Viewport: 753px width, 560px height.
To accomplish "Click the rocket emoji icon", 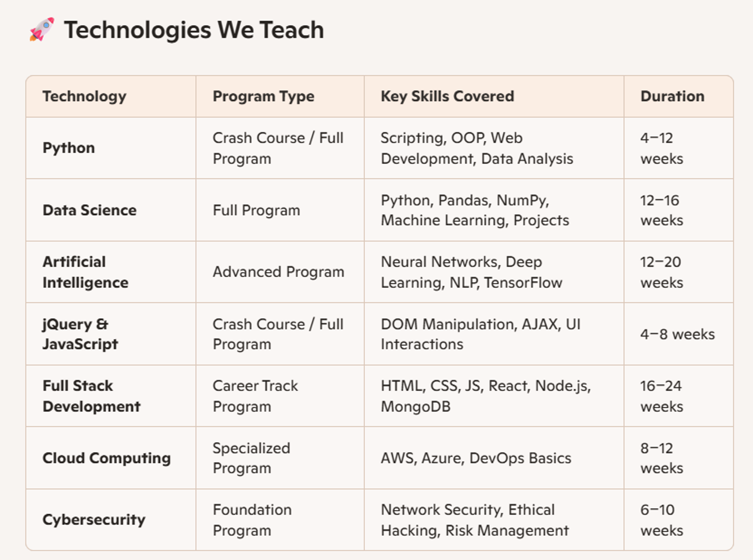I will pyautogui.click(x=42, y=29).
